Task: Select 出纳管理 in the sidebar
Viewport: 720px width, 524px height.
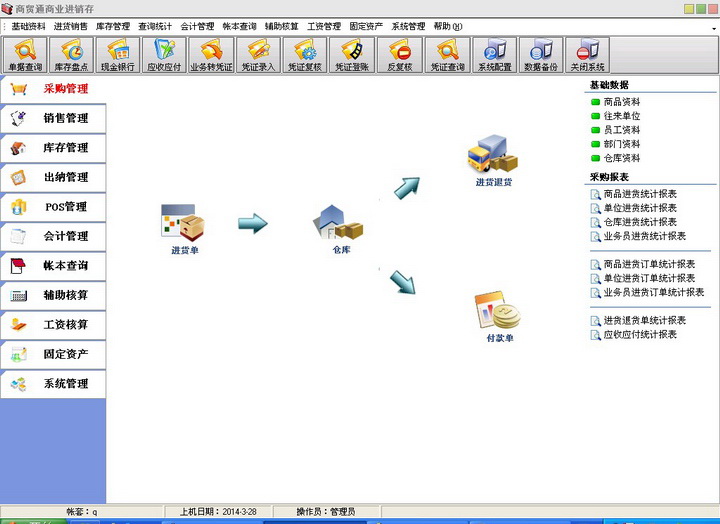Action: [53, 177]
